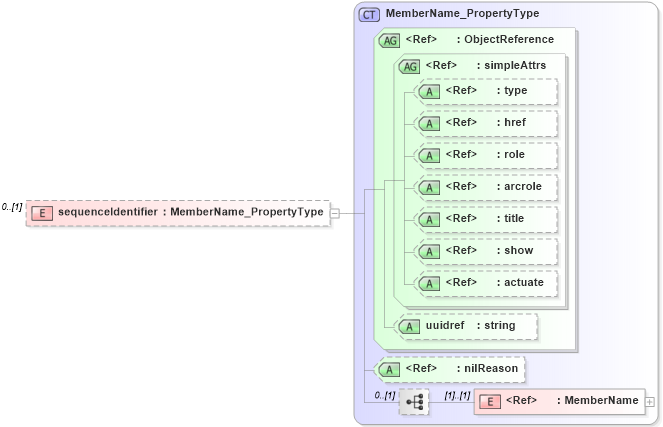
Task: Click the <Ref> label in the actuate row
Action: coord(461,282)
